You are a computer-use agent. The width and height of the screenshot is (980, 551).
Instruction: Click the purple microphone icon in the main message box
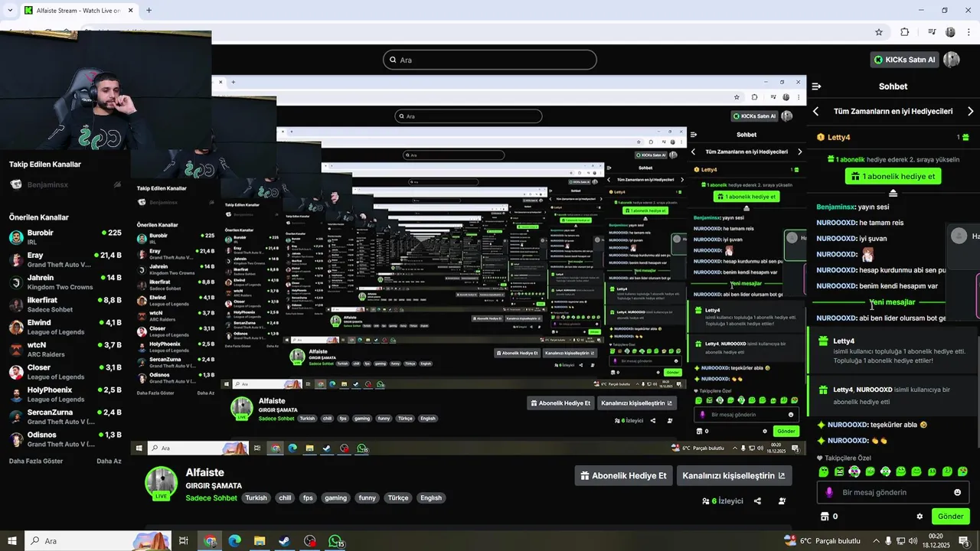(x=828, y=492)
